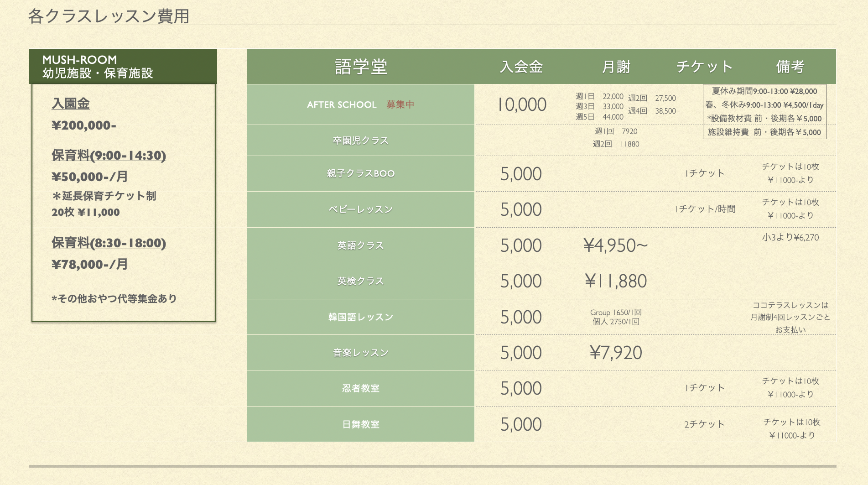
Task: Click the 入会金 column header
Action: (521, 67)
